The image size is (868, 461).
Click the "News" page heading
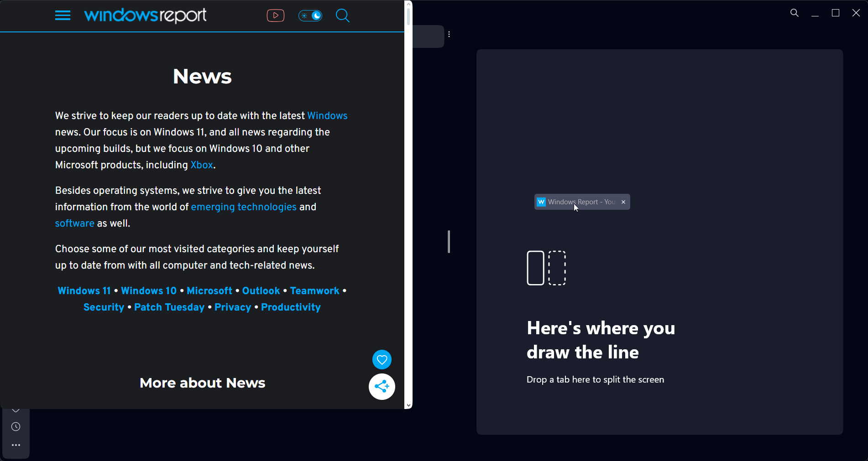[x=202, y=77]
